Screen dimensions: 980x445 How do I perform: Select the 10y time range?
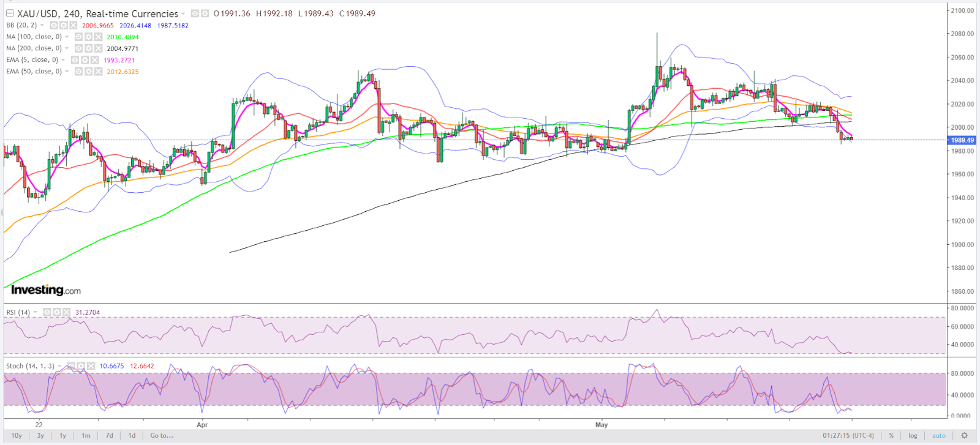click(x=17, y=436)
